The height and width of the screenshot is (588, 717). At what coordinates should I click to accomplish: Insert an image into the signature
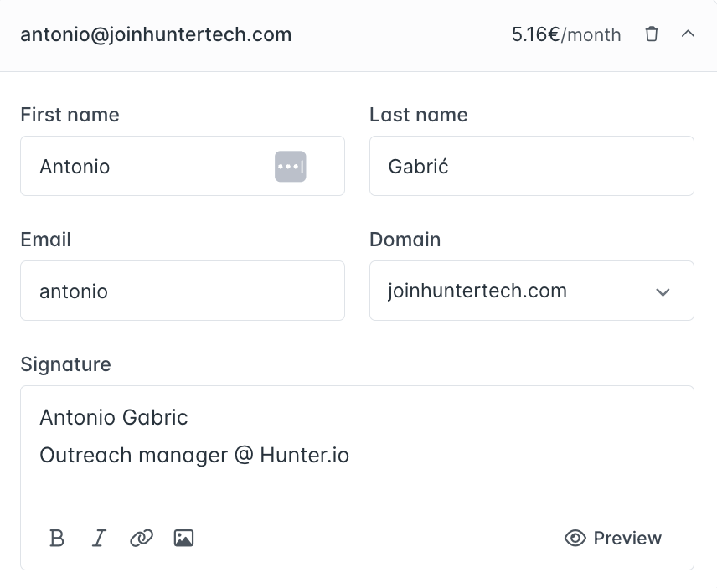point(183,538)
